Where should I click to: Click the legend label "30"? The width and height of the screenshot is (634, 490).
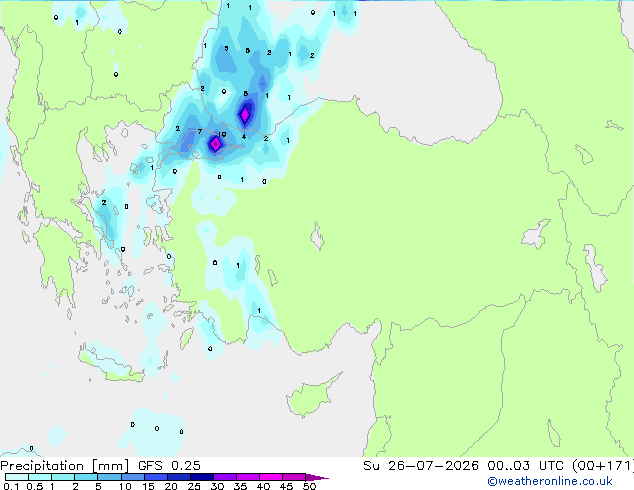[217, 486]
